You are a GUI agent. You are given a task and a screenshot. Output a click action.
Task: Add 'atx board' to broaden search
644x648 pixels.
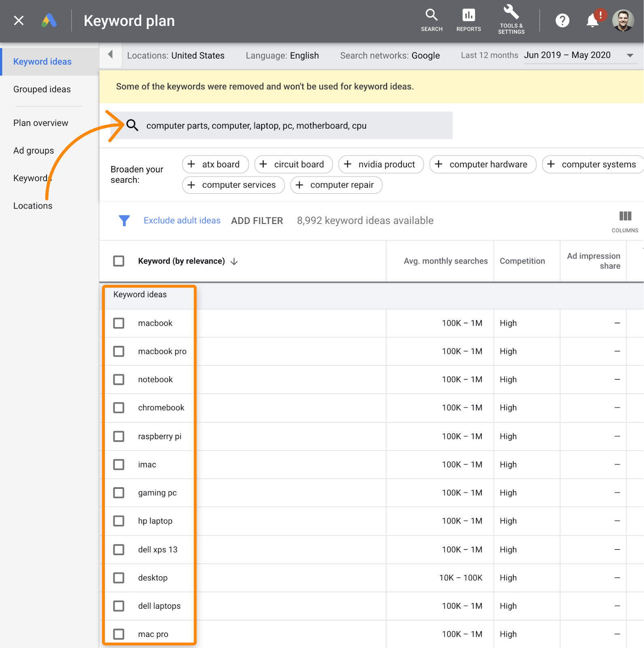point(215,164)
